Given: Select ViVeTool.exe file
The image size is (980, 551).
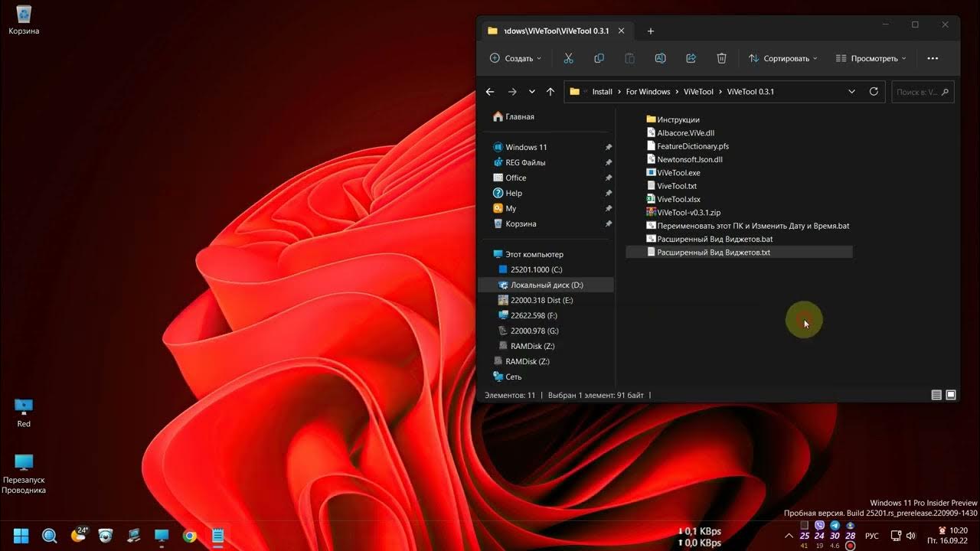Looking at the screenshot, I should [673, 173].
